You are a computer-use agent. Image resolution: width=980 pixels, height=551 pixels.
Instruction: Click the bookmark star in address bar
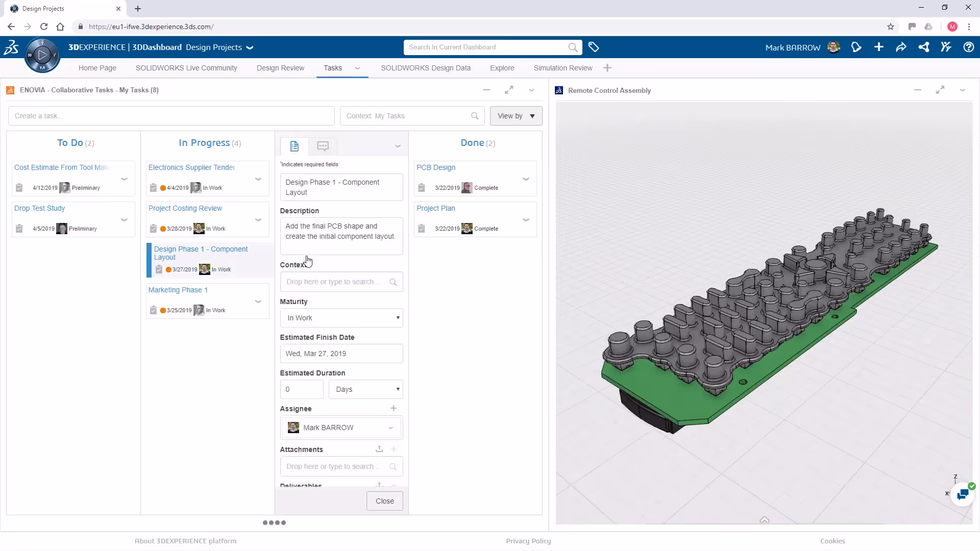[x=891, y=27]
